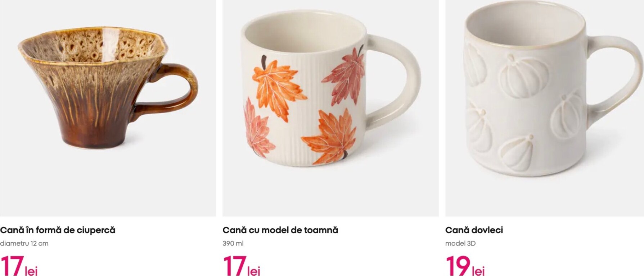Click the grey background below mushroom mug

[108, 183]
